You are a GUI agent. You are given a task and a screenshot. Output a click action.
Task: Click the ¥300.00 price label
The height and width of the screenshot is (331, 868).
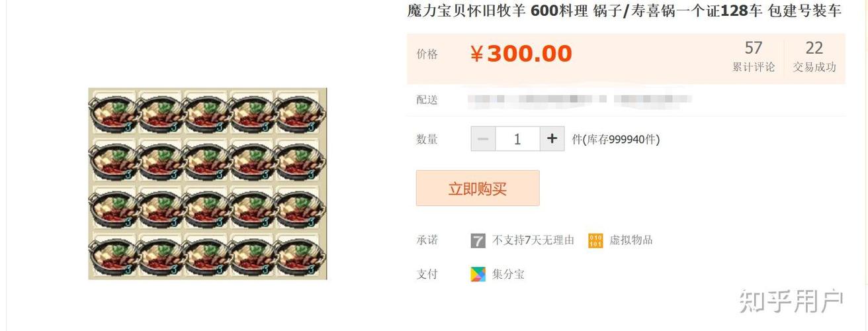pos(521,54)
